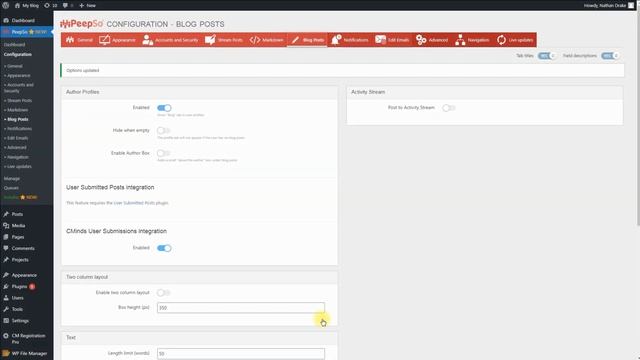Click the PeepSo logo in header

point(81,24)
